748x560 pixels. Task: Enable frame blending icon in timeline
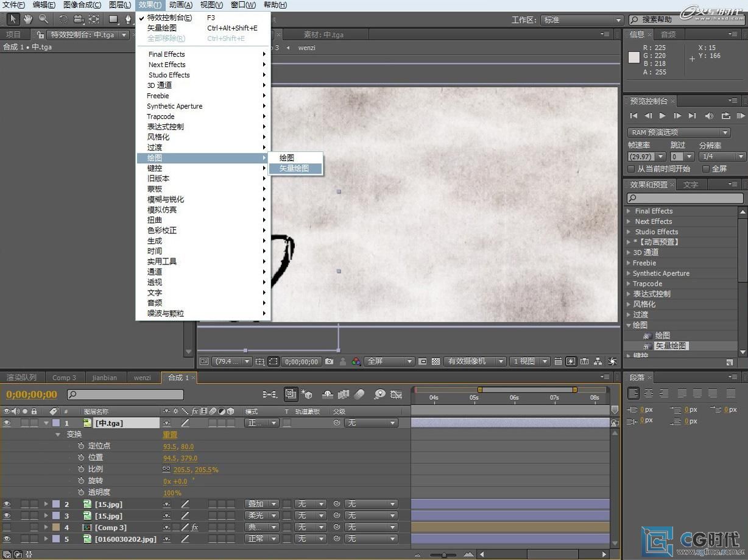coord(344,394)
